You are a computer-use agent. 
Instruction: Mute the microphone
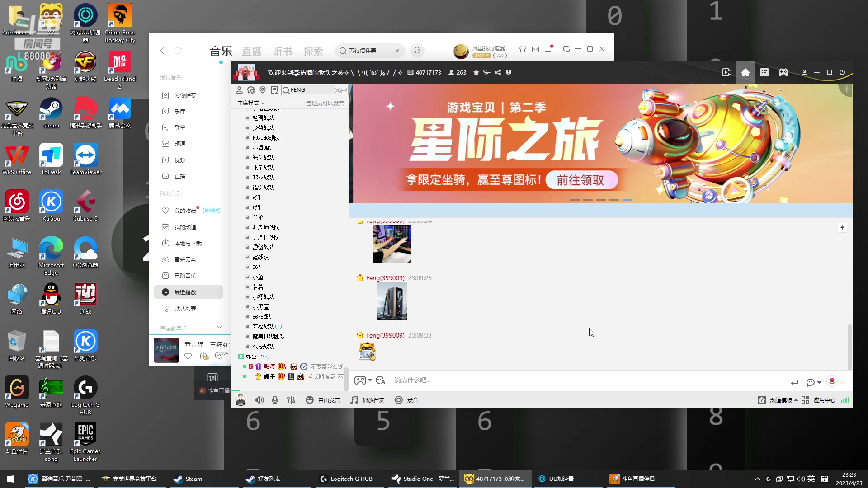274,399
